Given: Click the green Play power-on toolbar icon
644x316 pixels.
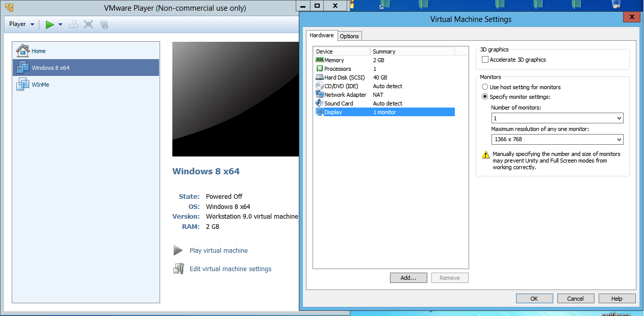Looking at the screenshot, I should pyautogui.click(x=49, y=24).
